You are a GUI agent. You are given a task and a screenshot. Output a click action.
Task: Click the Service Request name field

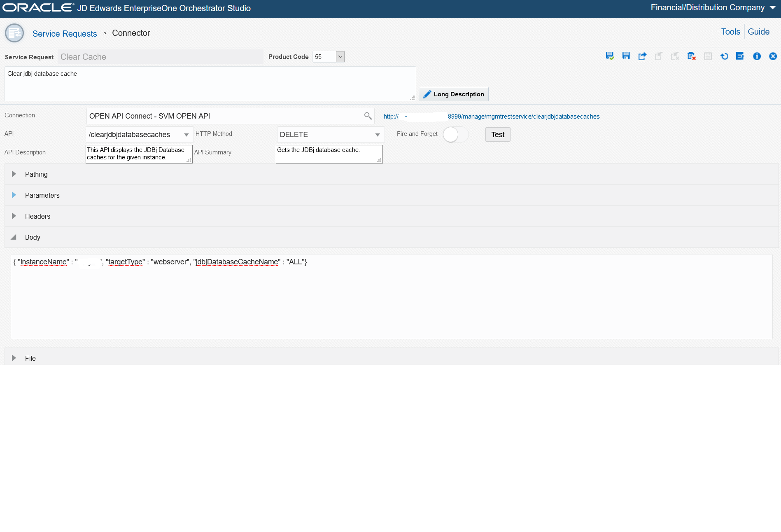click(161, 57)
